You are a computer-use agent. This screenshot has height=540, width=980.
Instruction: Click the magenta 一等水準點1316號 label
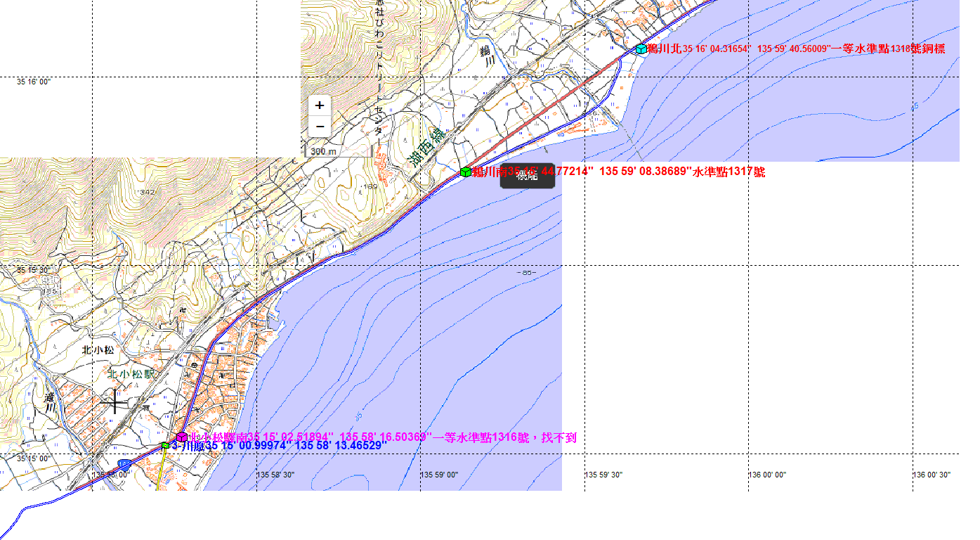(504, 438)
